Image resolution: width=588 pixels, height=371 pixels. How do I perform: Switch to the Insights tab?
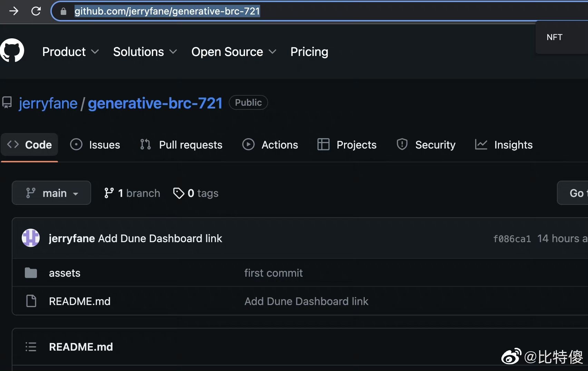504,144
